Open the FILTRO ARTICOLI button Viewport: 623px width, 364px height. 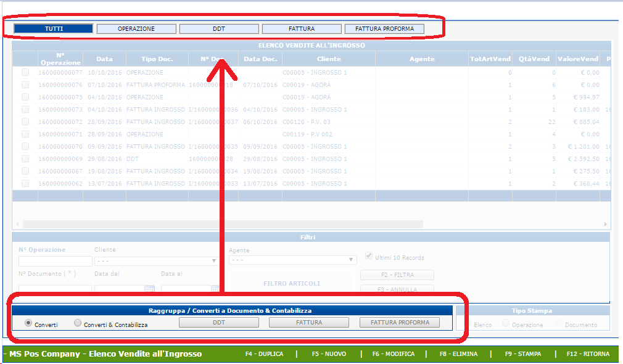click(x=292, y=283)
